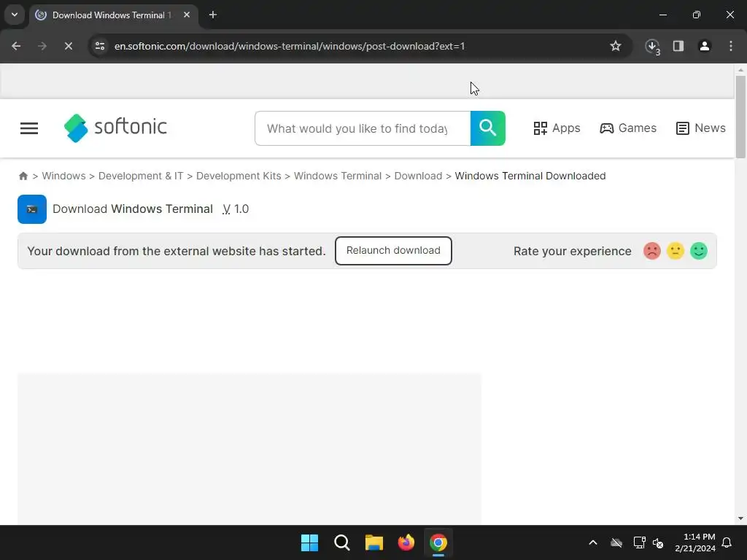Rate experience with green happy face
The image size is (747, 560).
pos(699,251)
